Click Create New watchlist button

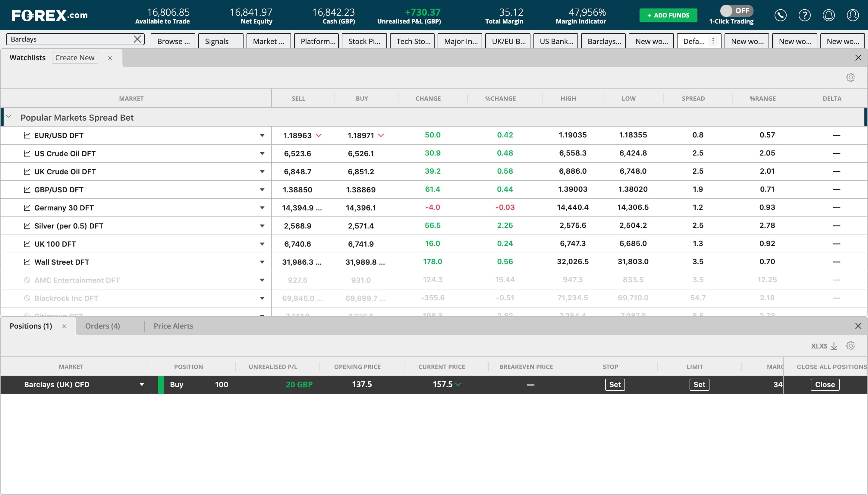(x=75, y=58)
